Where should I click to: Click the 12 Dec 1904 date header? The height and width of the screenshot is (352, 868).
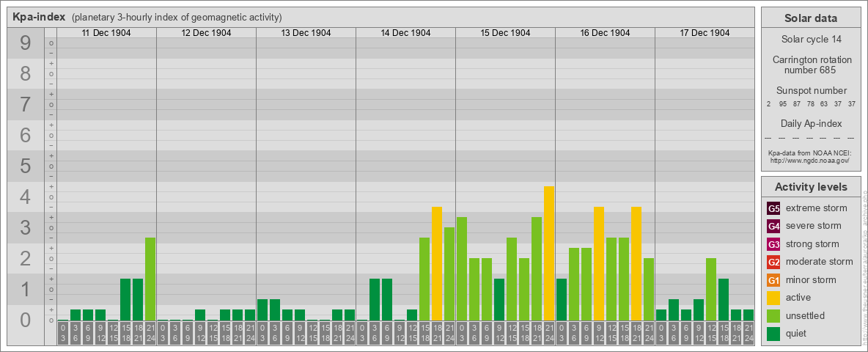pyautogui.click(x=206, y=33)
